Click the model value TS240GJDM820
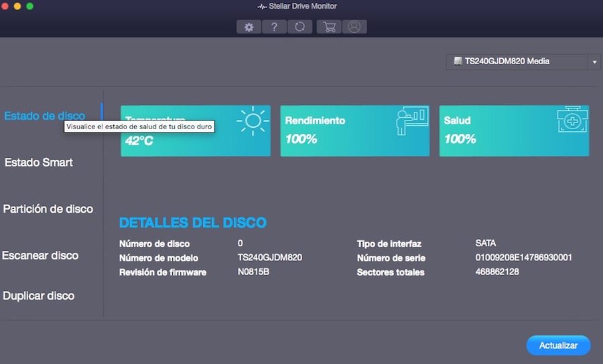603x364 pixels. pos(270,257)
